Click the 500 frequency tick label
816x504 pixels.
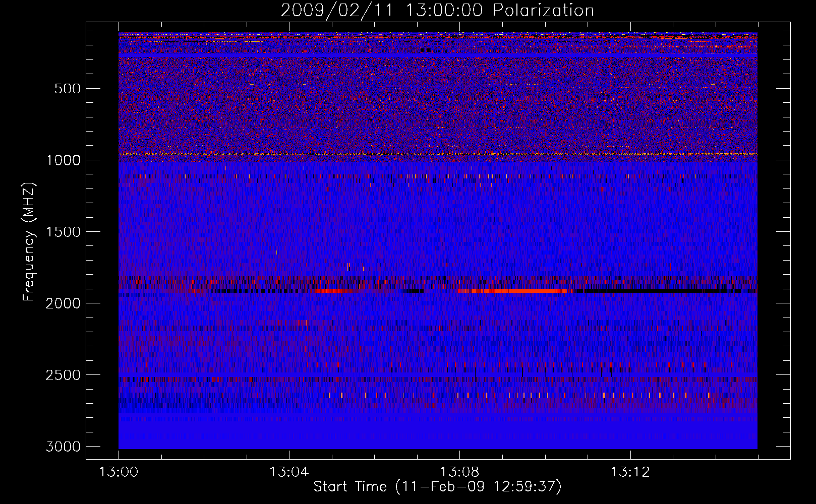pos(68,89)
